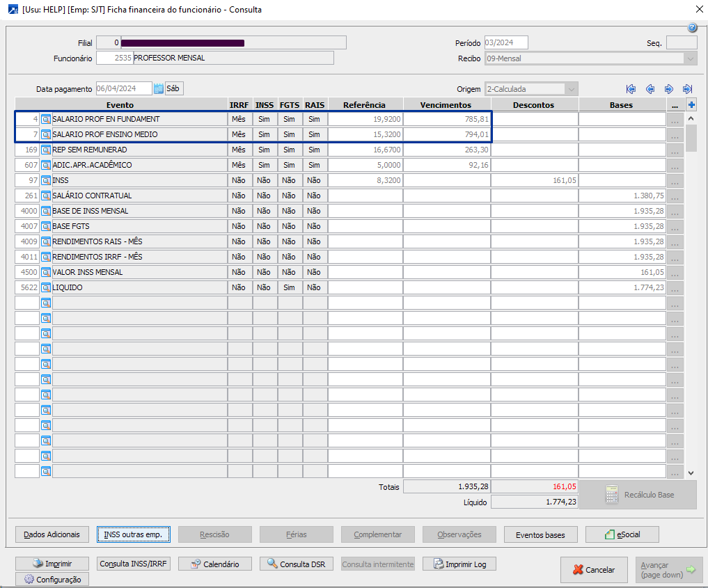708x588 pixels.
Task: Click the Seq. input field
Action: pos(682,43)
